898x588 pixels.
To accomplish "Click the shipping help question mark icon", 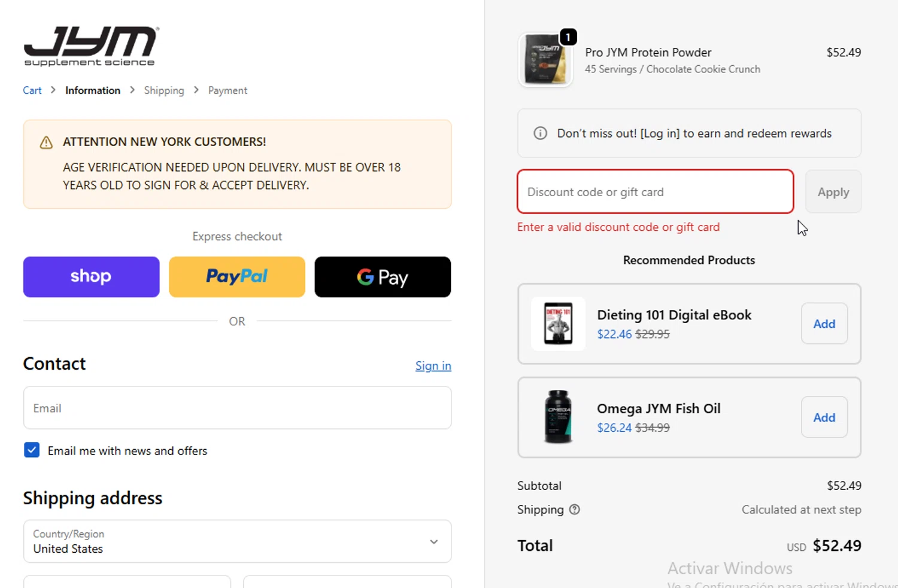I will [x=574, y=510].
